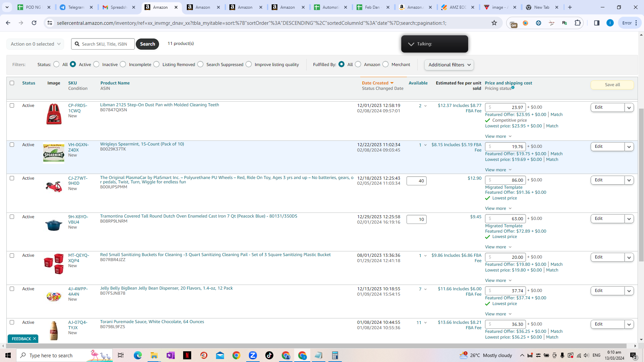Switch to the AMZ EOD tab
The height and width of the screenshot is (362, 644).
tap(457, 7)
